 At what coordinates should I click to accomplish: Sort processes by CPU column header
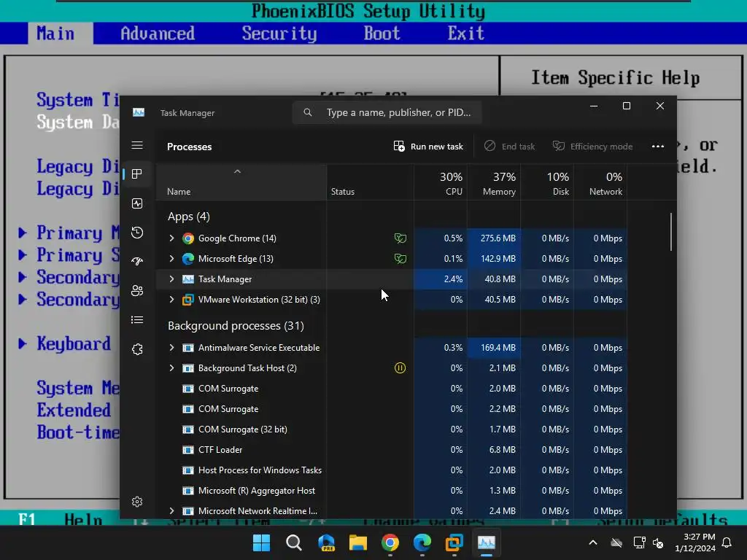pos(441,182)
